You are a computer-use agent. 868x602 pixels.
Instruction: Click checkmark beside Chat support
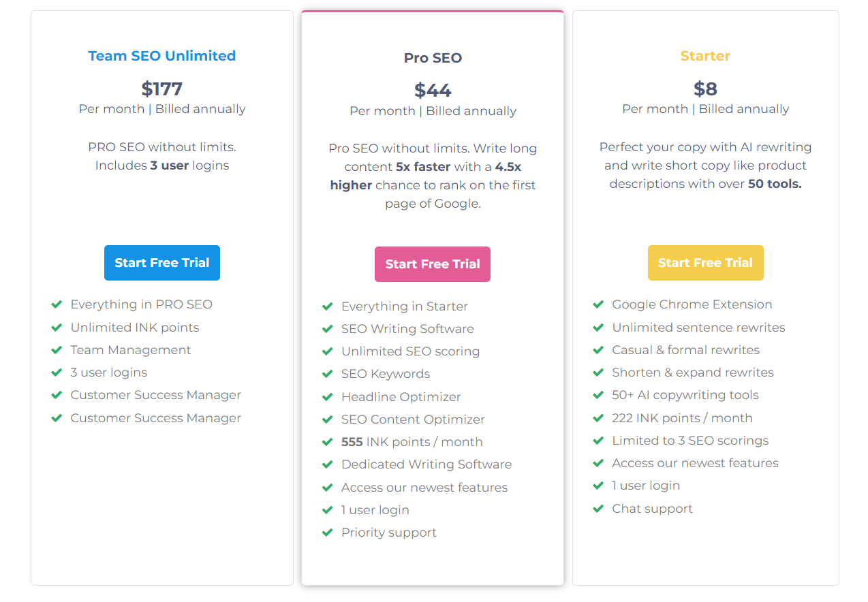pos(598,509)
